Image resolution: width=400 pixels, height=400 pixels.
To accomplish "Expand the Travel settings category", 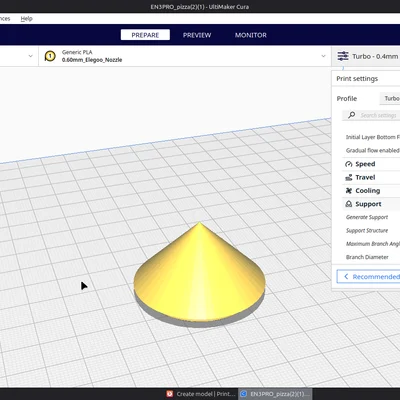I will click(371, 177).
